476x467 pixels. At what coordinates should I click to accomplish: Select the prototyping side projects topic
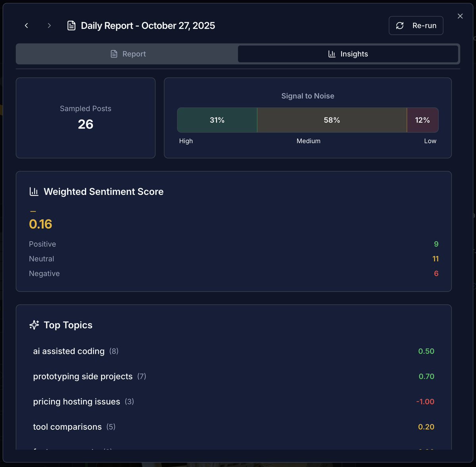[x=234, y=376]
